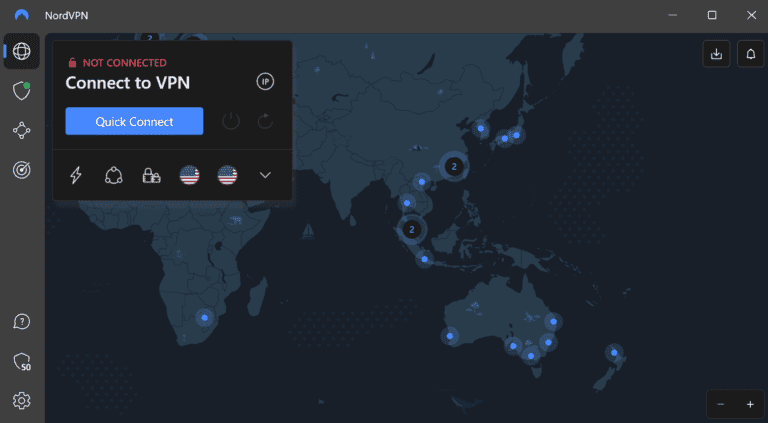Minimize the NordVPN window
The width and height of the screenshot is (768, 423).
tap(672, 15)
